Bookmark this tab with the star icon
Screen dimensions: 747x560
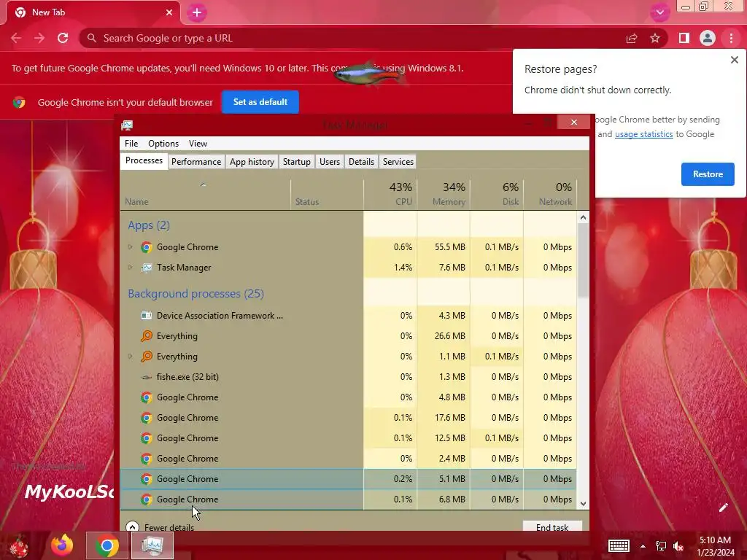click(655, 38)
